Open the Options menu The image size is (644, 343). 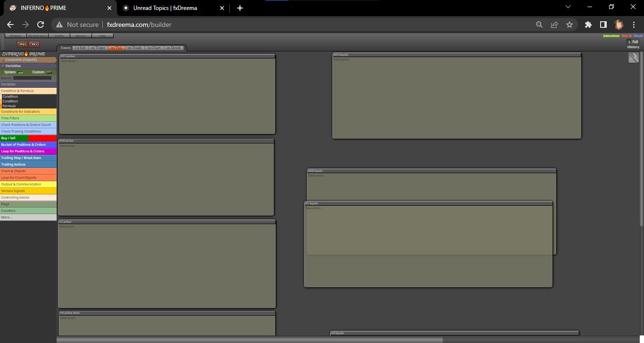[x=81, y=36]
